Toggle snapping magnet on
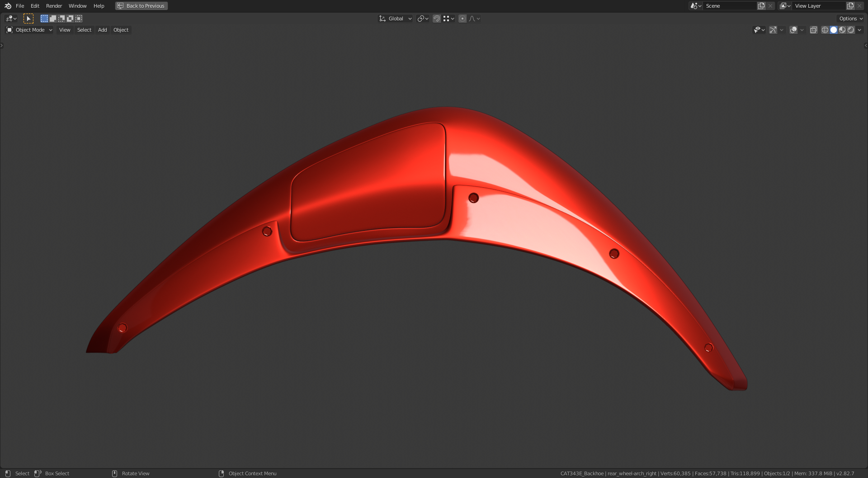Image resolution: width=868 pixels, height=478 pixels. point(437,19)
